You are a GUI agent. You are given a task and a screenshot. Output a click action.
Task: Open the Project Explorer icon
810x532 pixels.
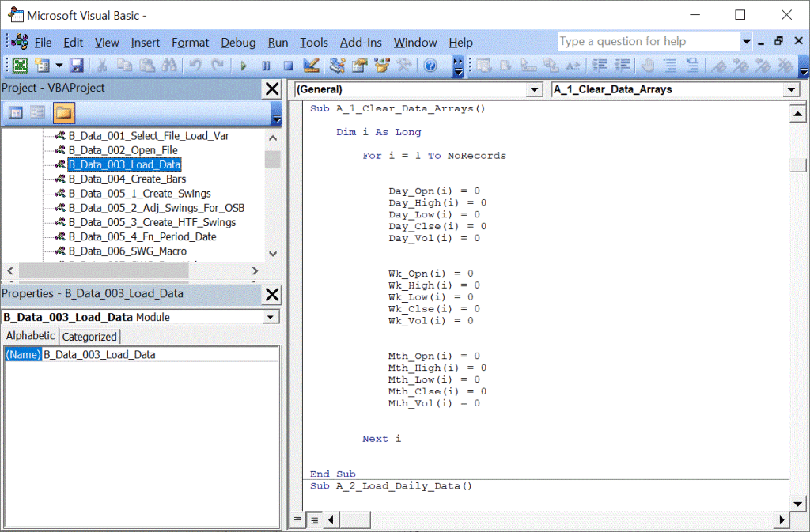[x=337, y=65]
